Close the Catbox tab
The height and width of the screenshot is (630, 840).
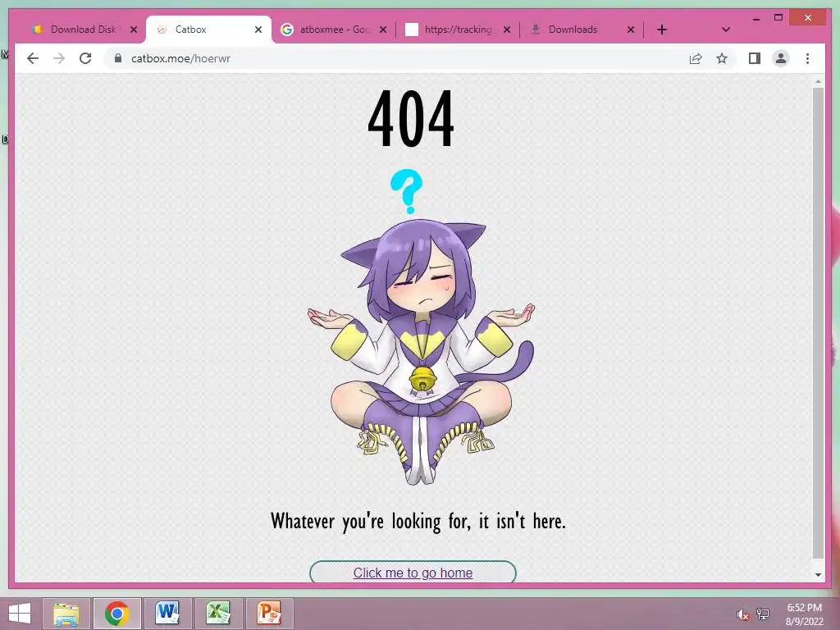point(258,30)
